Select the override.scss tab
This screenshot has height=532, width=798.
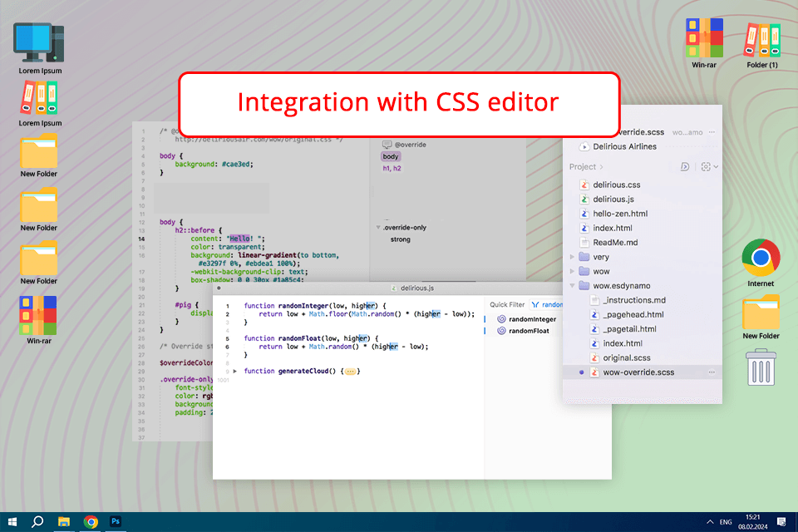pyautogui.click(x=641, y=132)
